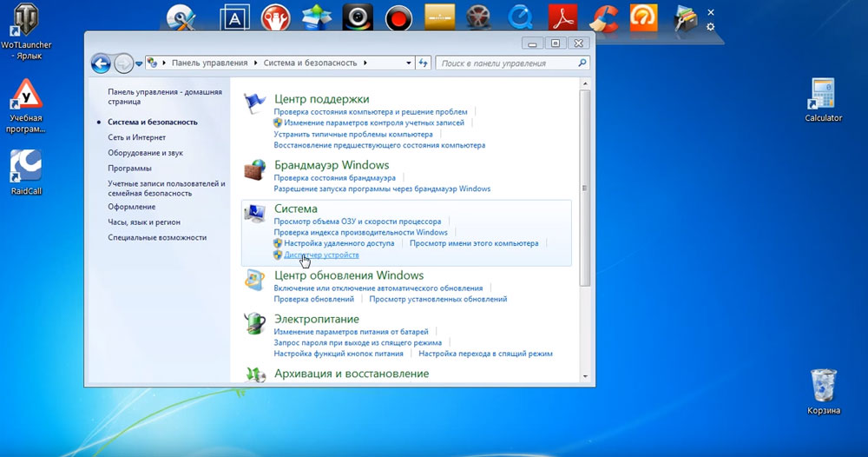
Task: Open the WoTLauncher desktop shortcut
Action: click(x=26, y=31)
